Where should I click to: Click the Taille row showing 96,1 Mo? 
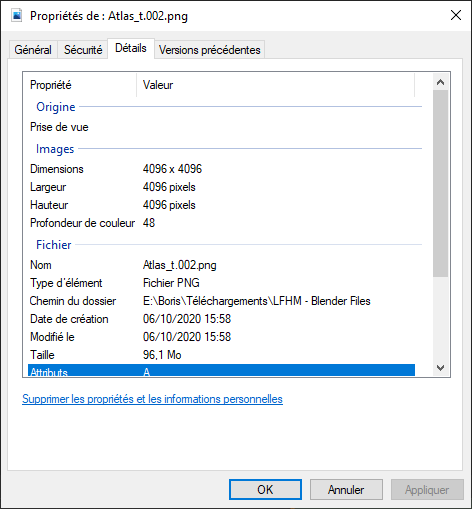[221, 355]
